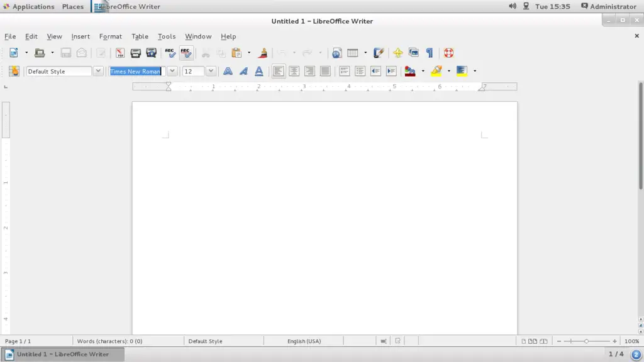Open the Format menu
This screenshot has height=362, width=644.
(x=110, y=36)
